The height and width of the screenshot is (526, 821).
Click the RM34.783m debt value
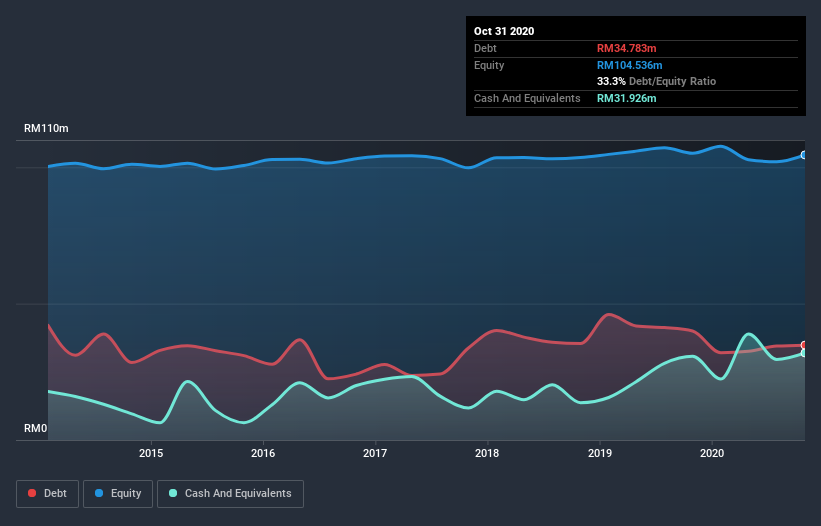pos(626,48)
